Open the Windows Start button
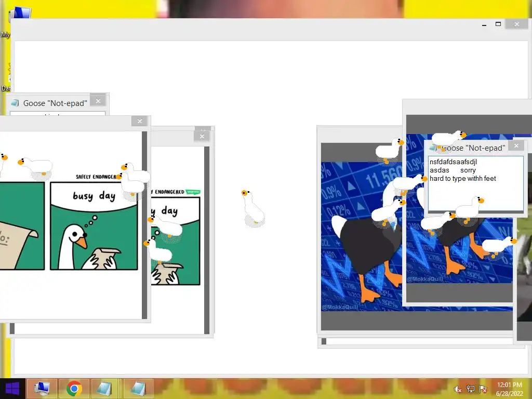This screenshot has width=532, height=399. tap(12, 389)
